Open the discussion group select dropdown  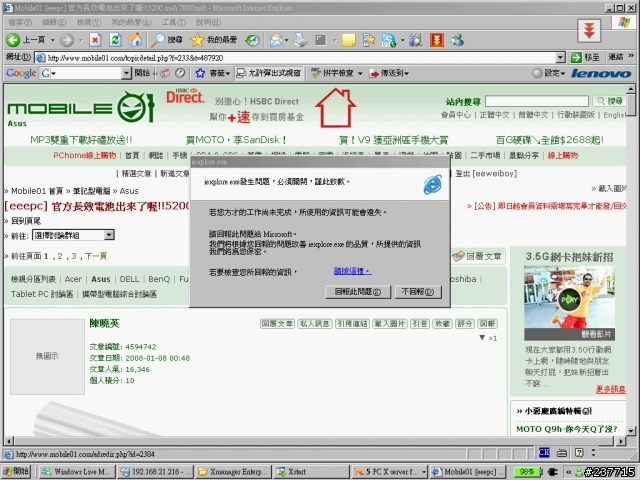click(x=73, y=235)
